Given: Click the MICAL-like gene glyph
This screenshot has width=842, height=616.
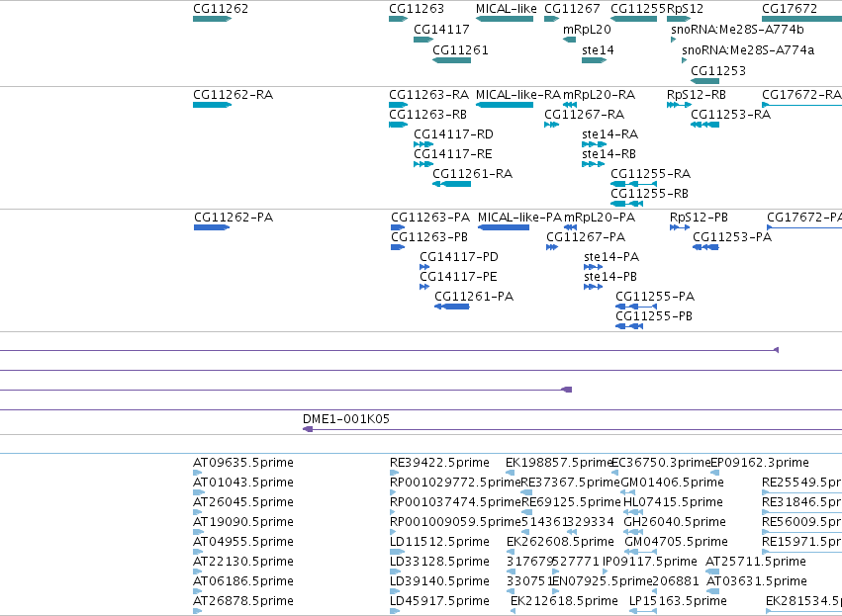Looking at the screenshot, I should (x=505, y=19).
